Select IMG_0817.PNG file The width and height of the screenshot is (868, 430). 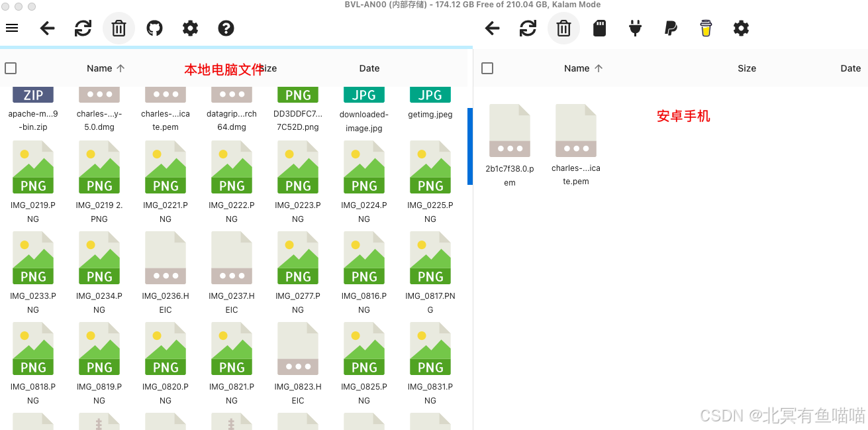(430, 258)
